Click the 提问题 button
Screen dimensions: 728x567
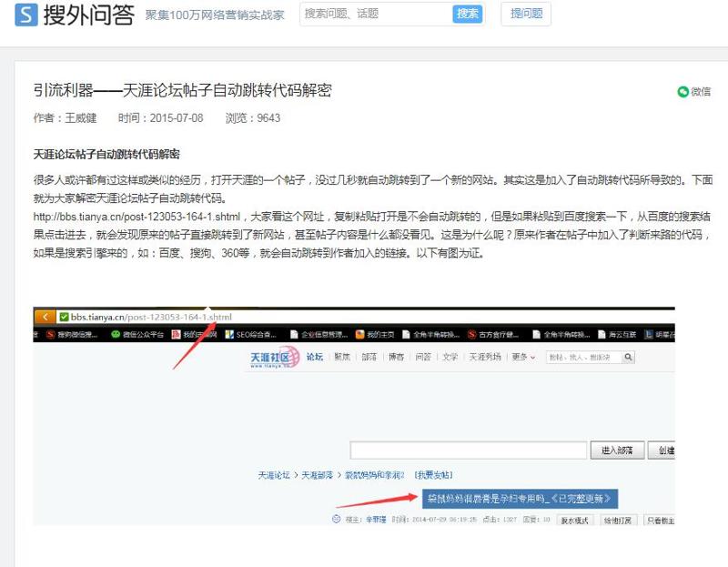(526, 14)
